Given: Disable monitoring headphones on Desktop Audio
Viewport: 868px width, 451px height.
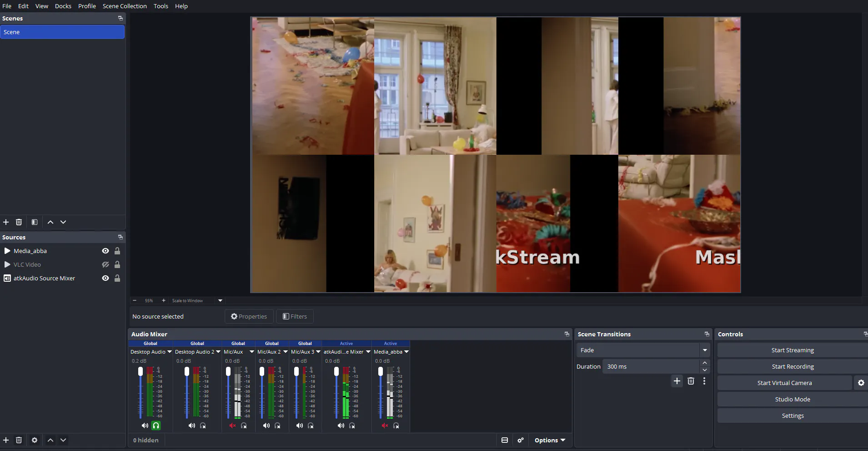Looking at the screenshot, I should click(156, 426).
